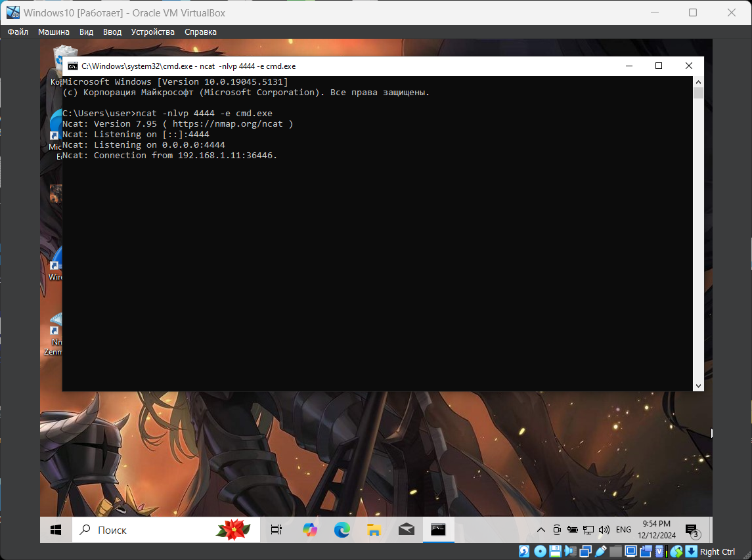752x560 pixels.
Task: Open the Mail app from the guest taskbar
Action: pos(407,530)
